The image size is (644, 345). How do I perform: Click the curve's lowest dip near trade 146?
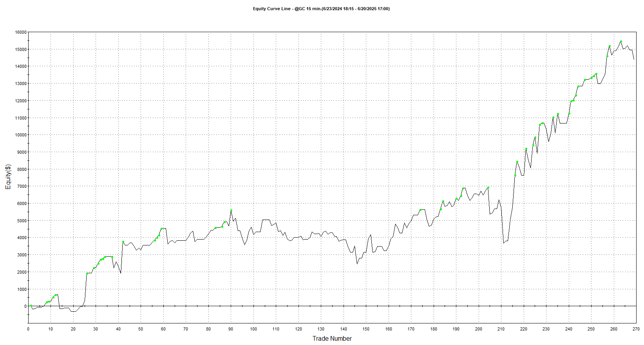(357, 263)
